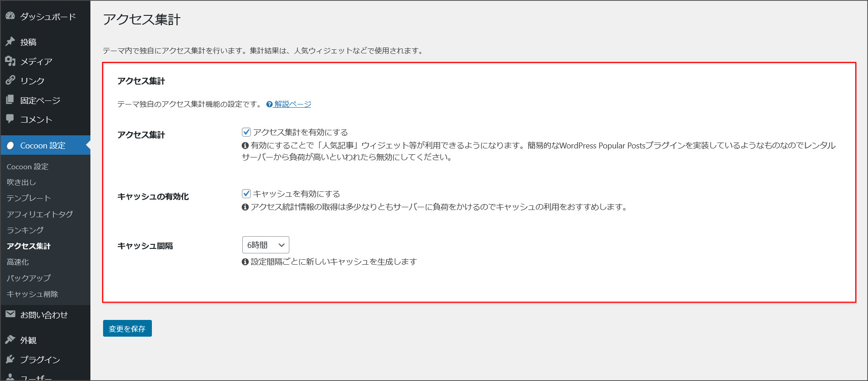Open バックアップ submenu entry
868x381 pixels.
click(x=28, y=278)
